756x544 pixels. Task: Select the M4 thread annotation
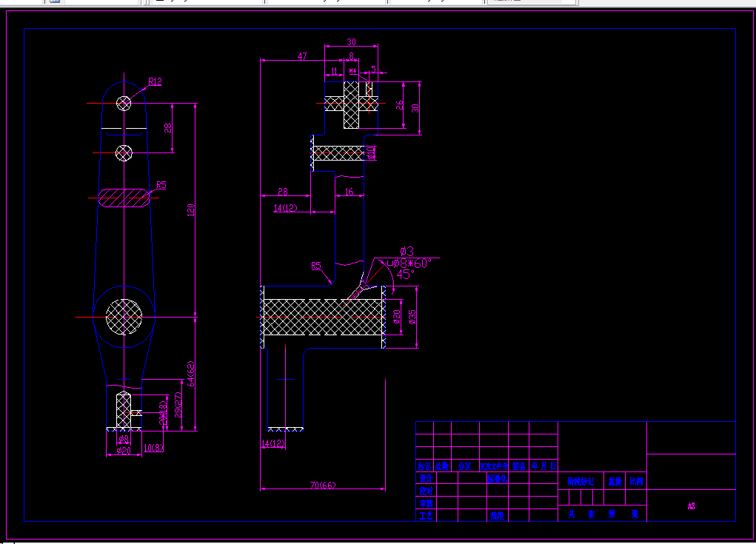click(353, 71)
